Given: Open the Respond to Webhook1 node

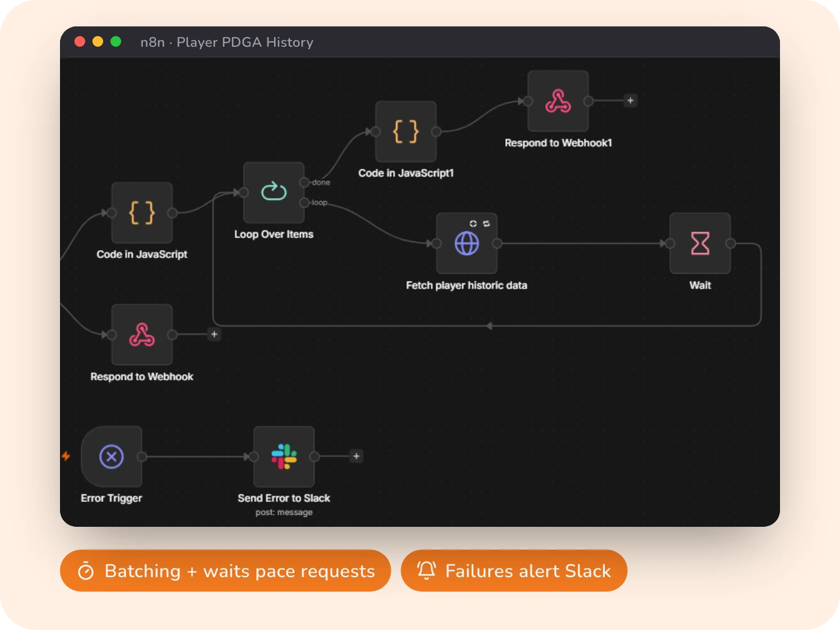Looking at the screenshot, I should tap(558, 101).
